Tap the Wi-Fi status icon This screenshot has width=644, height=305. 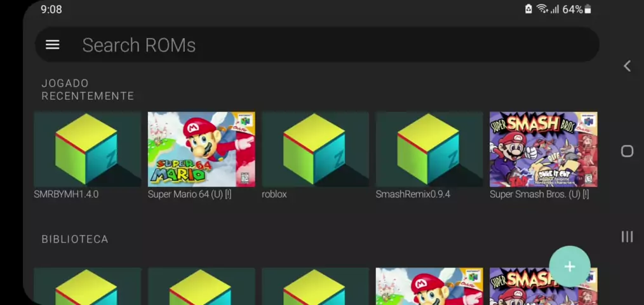point(542,10)
